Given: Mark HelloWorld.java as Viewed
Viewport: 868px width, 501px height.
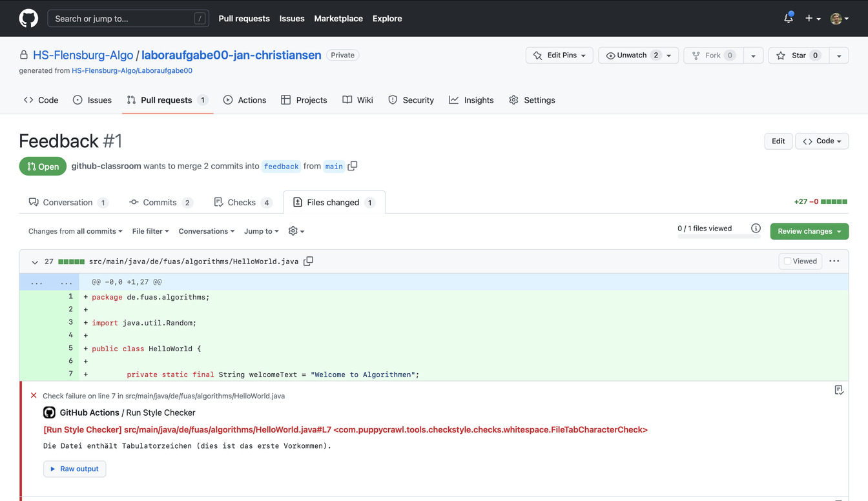Looking at the screenshot, I should [800, 261].
